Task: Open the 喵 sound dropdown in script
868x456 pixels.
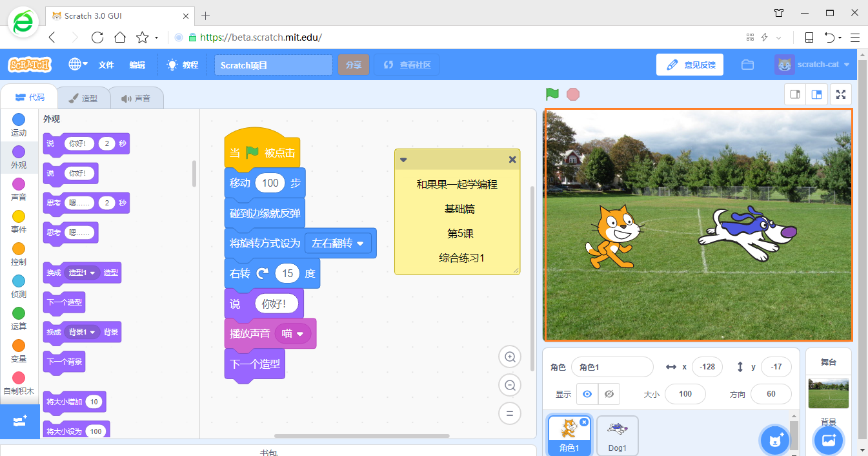Action: (293, 333)
